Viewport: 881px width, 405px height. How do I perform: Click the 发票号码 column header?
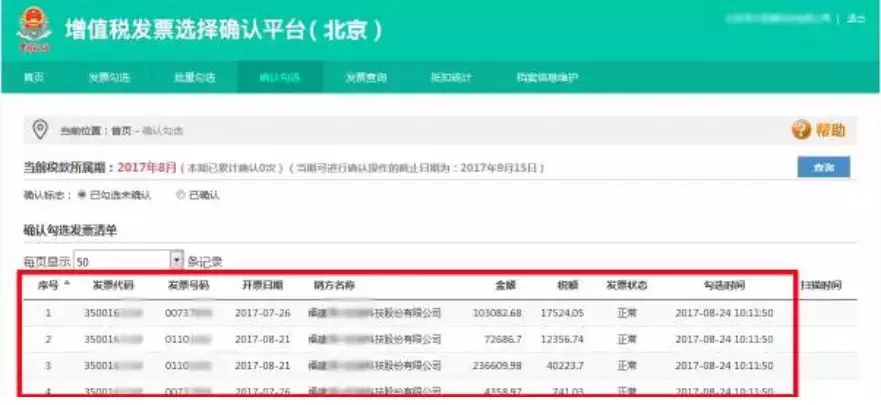188,285
